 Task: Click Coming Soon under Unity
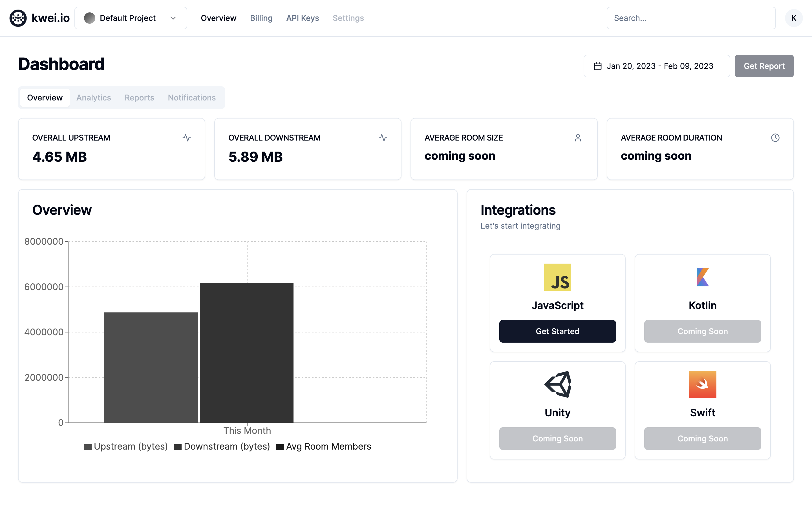coord(557,439)
